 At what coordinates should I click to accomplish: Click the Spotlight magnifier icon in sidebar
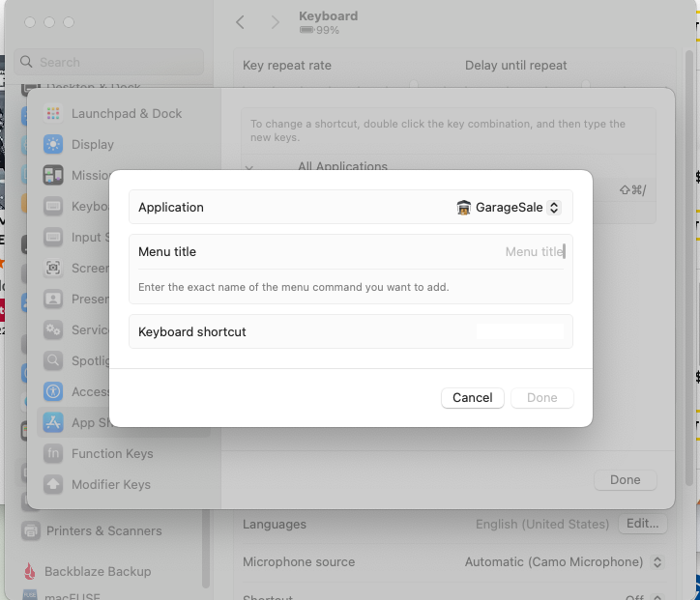coord(53,361)
